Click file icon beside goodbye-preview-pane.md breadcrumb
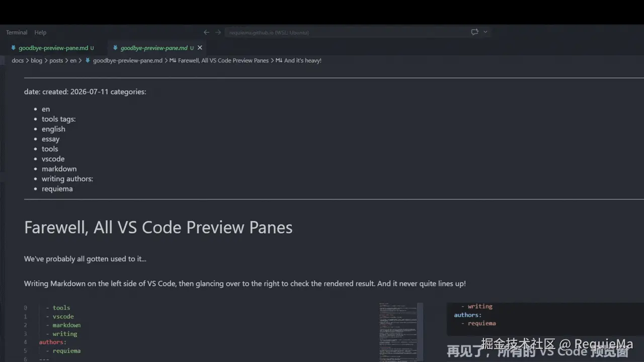This screenshot has width=644, height=362. pyautogui.click(x=88, y=60)
